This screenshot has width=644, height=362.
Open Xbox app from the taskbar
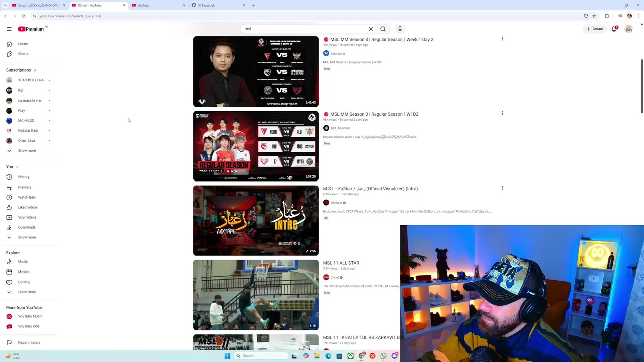pyautogui.click(x=350, y=356)
